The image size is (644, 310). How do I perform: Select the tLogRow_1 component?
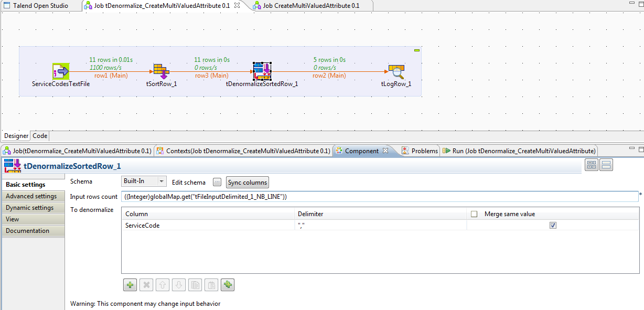click(x=396, y=71)
